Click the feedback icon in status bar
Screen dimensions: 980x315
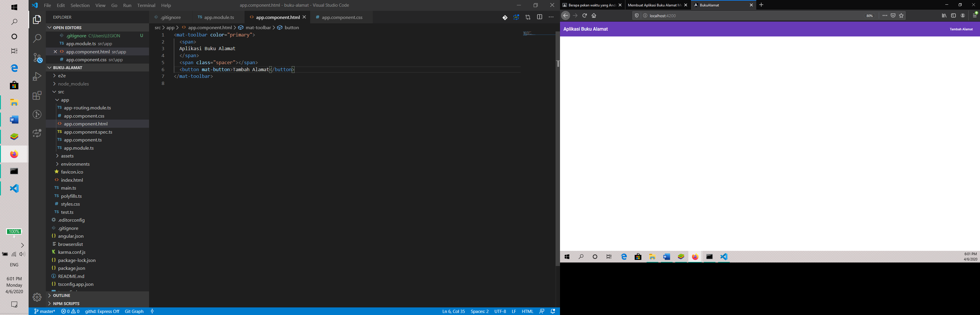(x=542, y=311)
